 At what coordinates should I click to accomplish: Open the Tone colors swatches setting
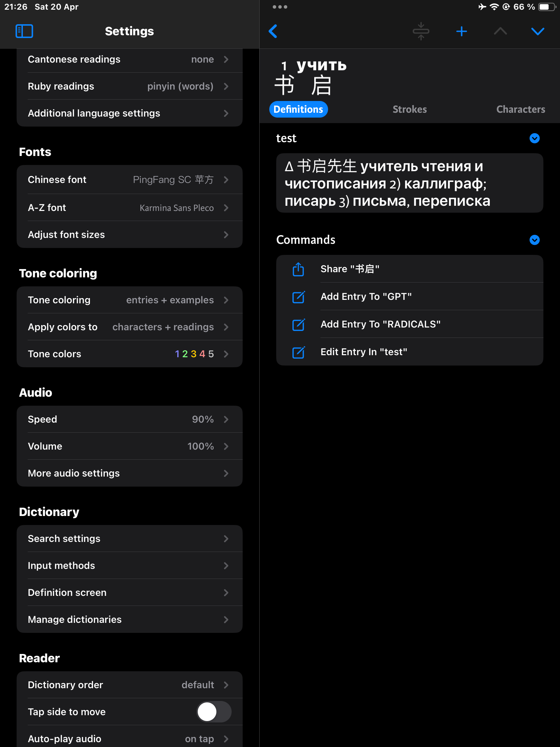130,354
